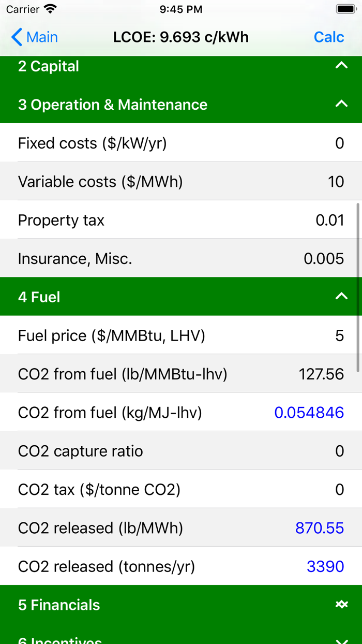Screen dimensions: 362x644
Task: Tap CO2 released tonnes/yr value 3390
Action: [325, 566]
